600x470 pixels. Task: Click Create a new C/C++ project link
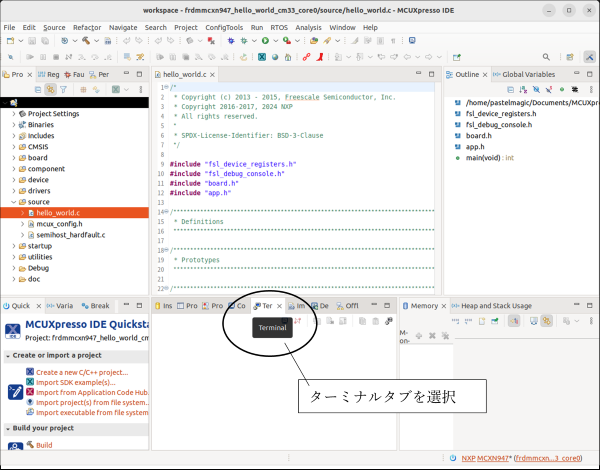coord(83,372)
